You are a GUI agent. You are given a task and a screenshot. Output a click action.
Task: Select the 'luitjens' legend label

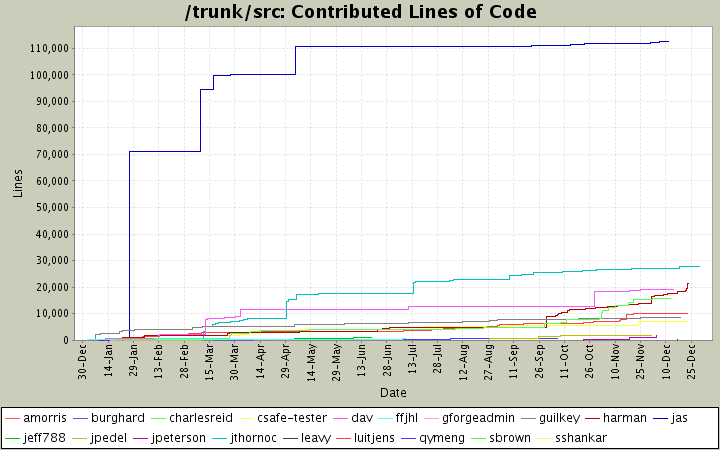[x=374, y=438]
